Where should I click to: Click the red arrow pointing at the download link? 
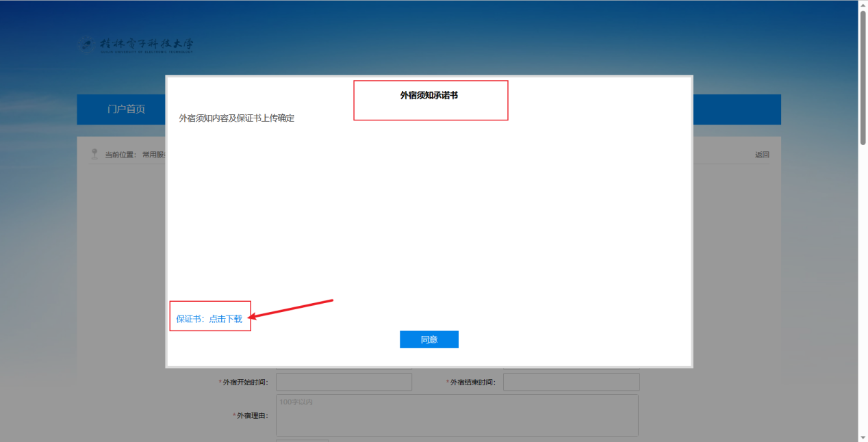(291, 308)
